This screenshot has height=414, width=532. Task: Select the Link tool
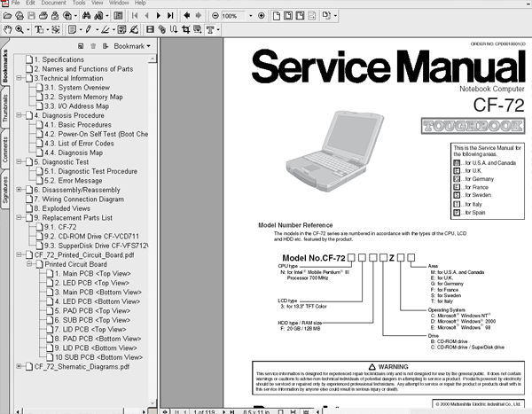tap(162, 30)
